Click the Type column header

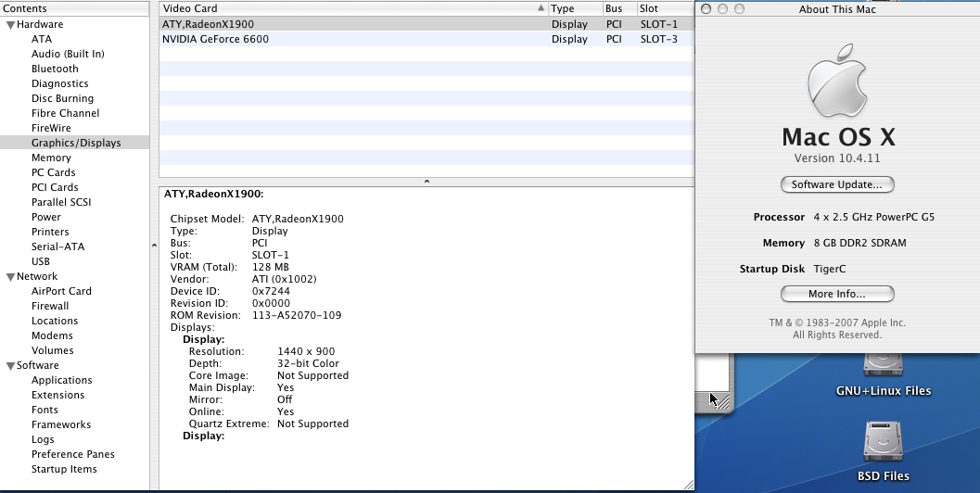coord(575,8)
